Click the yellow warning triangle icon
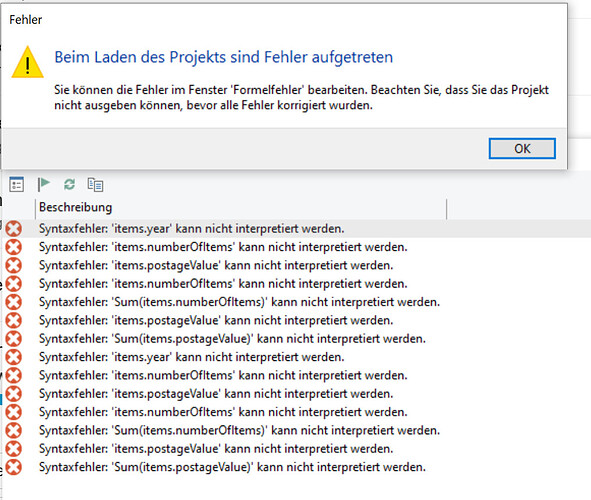This screenshot has height=500, width=591. [28, 63]
